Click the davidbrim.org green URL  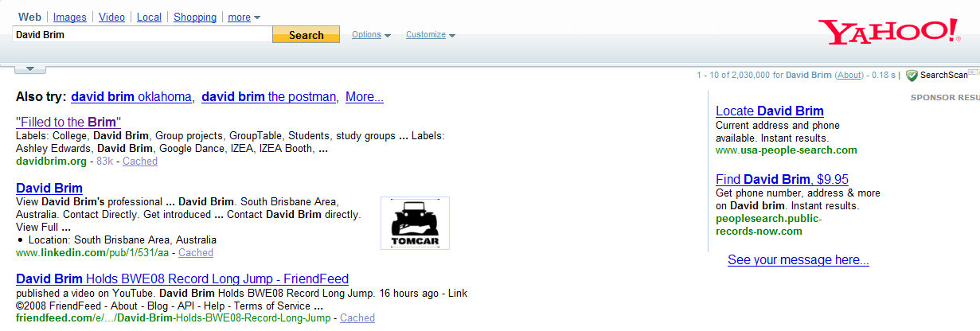tap(51, 162)
